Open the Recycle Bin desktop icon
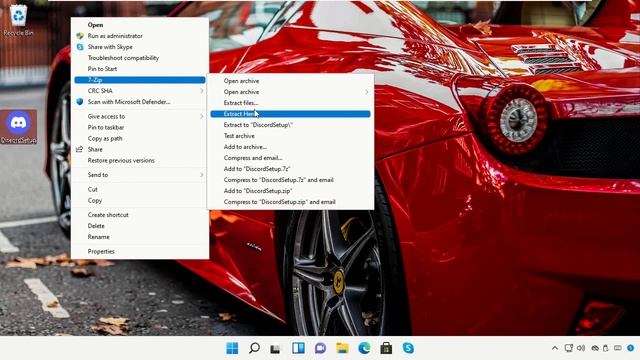 (18, 20)
